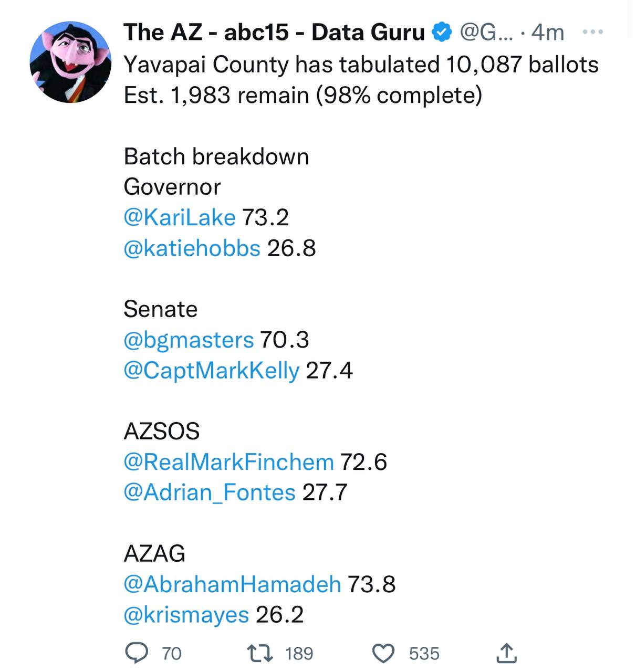Open the three-dot more options menu
The width and height of the screenshot is (636, 672).
[x=593, y=33]
